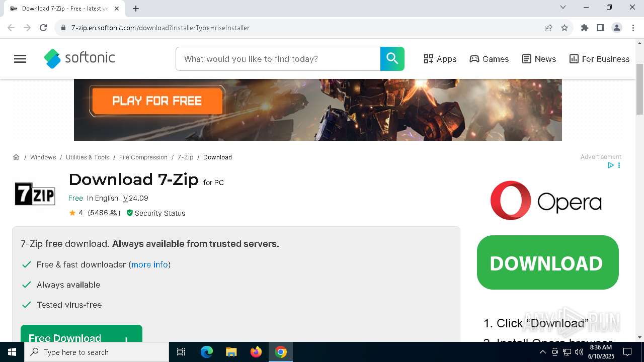The width and height of the screenshot is (644, 362).
Task: Launch Microsoft Edge from taskbar
Action: point(207,352)
